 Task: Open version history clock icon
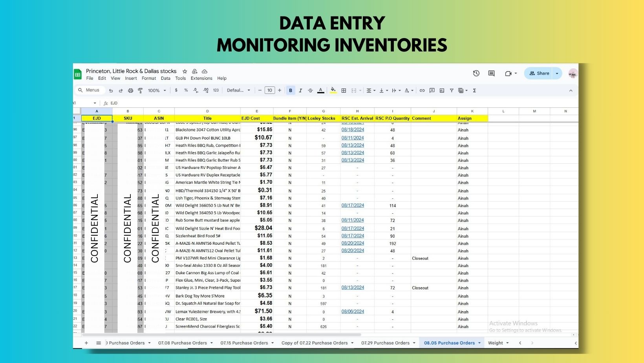pos(476,73)
